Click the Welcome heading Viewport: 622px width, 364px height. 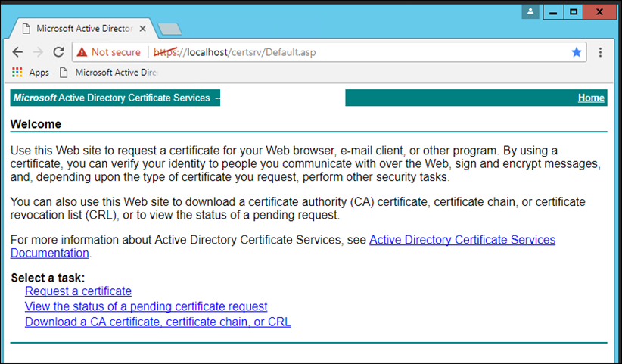36,124
